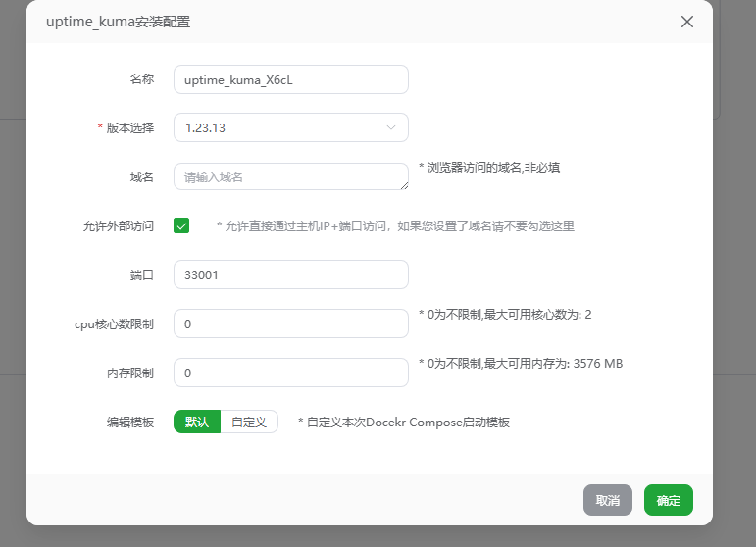Click the resize handle of 域名 textarea
The image size is (756, 547).
(404, 185)
